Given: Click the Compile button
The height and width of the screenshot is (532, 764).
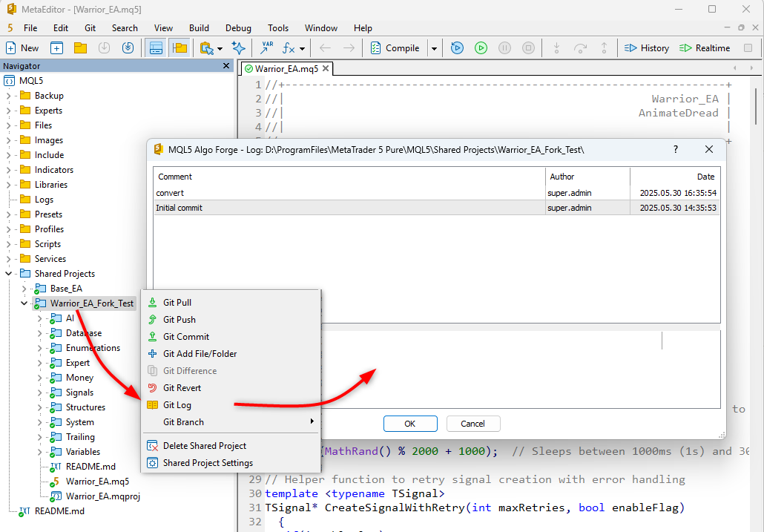Looking at the screenshot, I should (395, 47).
